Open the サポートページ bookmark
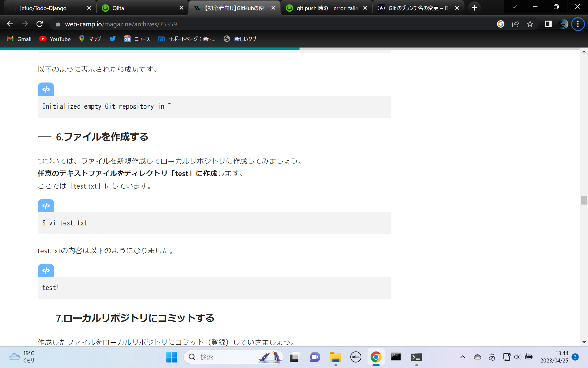The height and width of the screenshot is (368, 588). click(x=187, y=39)
